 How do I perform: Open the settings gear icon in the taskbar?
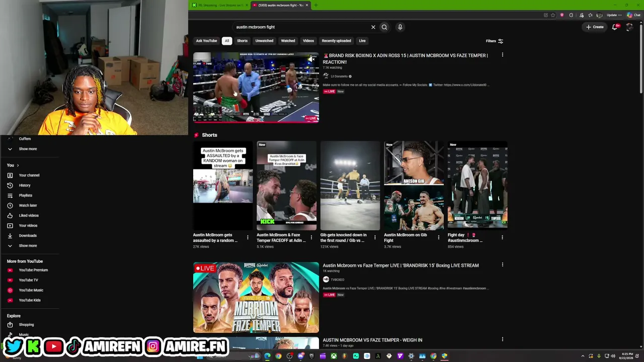point(411,356)
